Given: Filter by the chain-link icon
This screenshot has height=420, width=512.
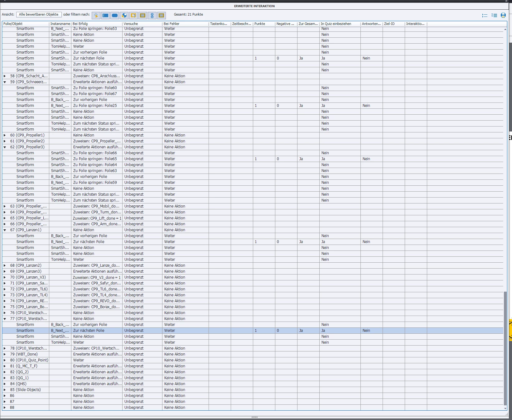Looking at the screenshot, I should (152, 15).
